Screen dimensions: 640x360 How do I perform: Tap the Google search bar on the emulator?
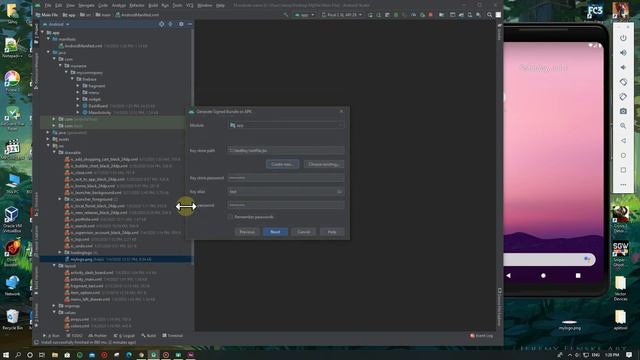pyautogui.click(x=549, y=259)
